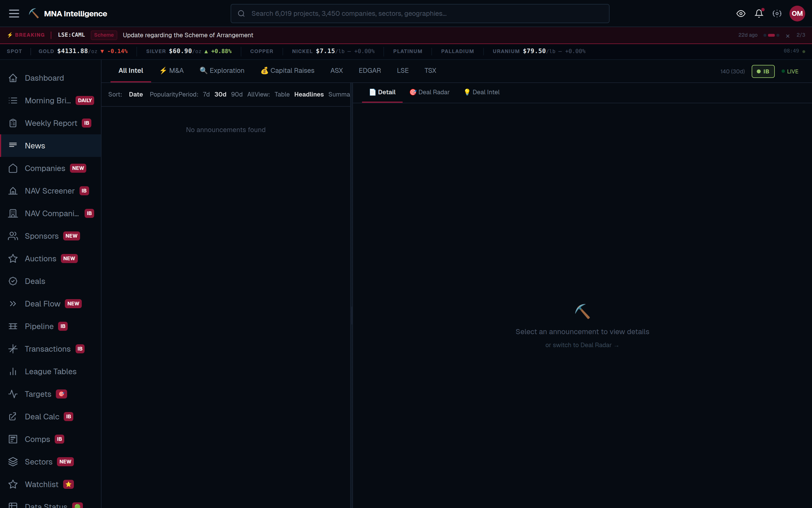Screen dimensions: 812x508
Task: Toggle the IB filter button
Action: (763, 71)
